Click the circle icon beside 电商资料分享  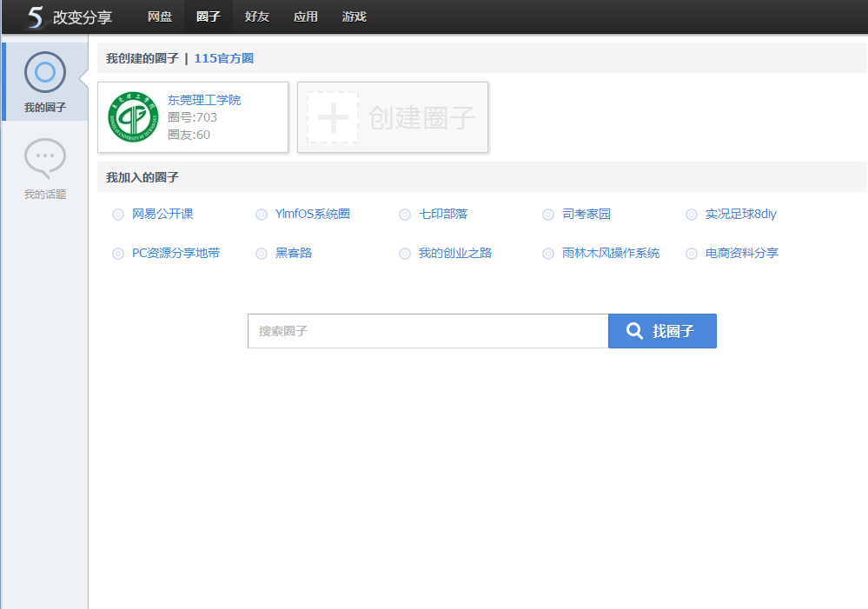click(692, 254)
